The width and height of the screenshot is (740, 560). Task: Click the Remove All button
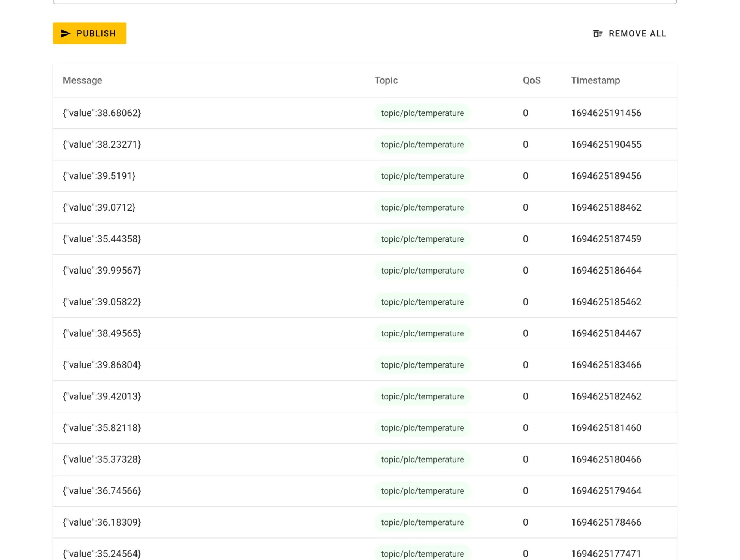630,33
